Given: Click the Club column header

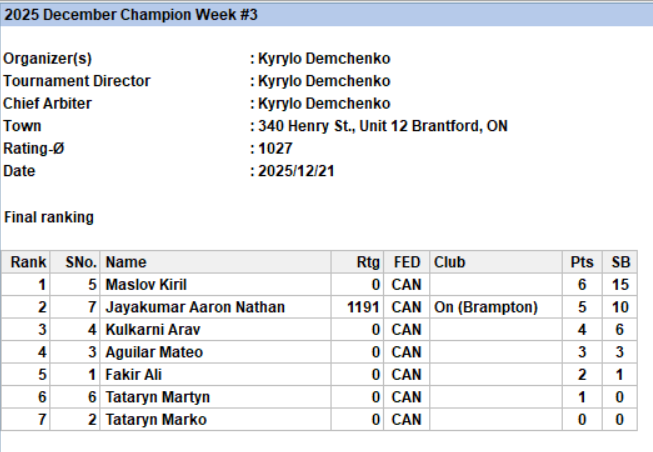Looking at the screenshot, I should click(449, 262).
